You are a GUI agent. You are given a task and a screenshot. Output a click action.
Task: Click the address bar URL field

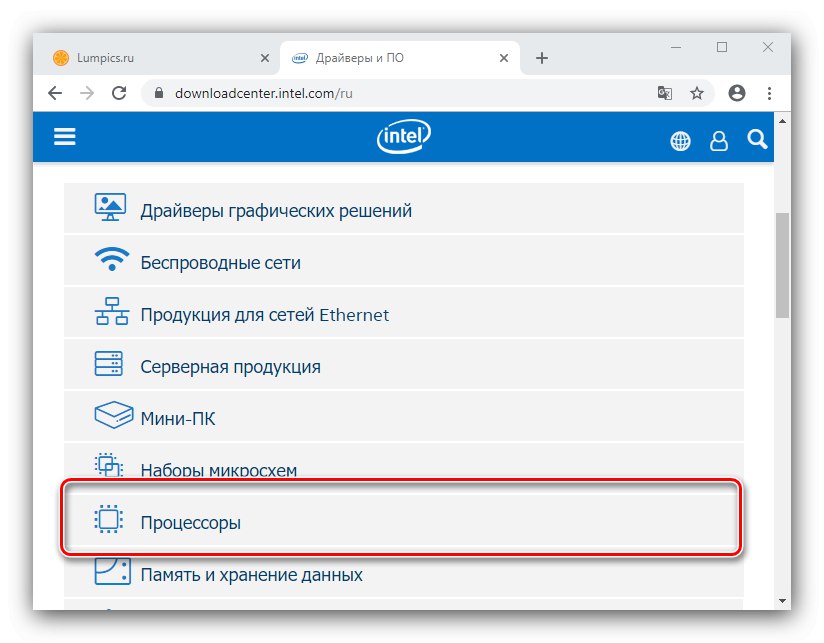click(x=400, y=93)
